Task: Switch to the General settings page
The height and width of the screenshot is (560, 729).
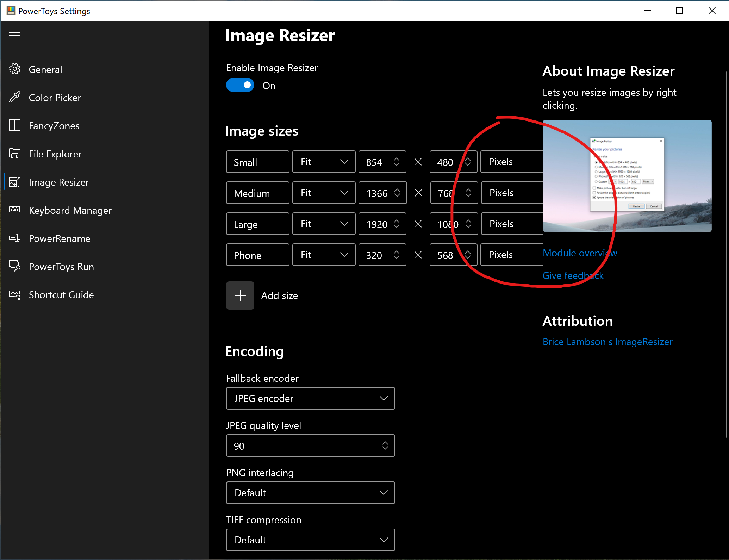Action: tap(45, 69)
